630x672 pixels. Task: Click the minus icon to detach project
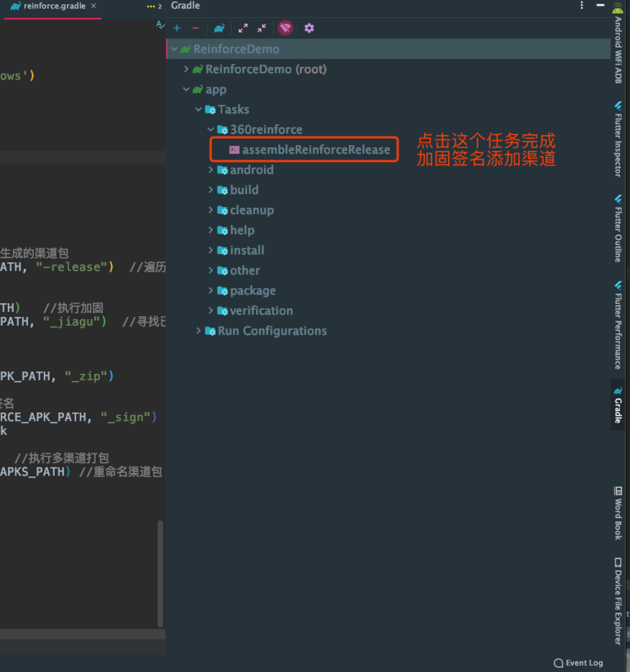tap(196, 28)
